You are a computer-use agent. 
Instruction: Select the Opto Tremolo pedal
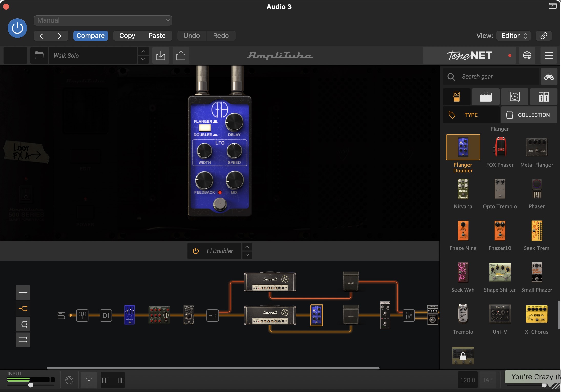pyautogui.click(x=500, y=189)
